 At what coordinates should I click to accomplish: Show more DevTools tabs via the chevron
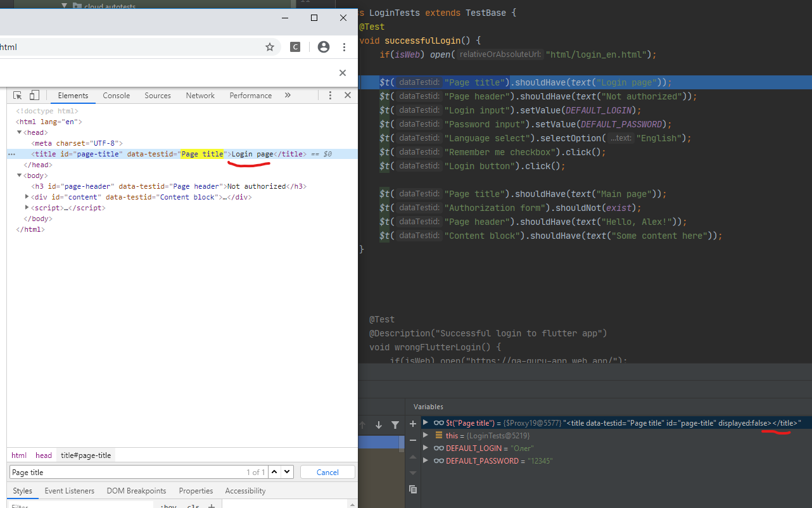(x=288, y=96)
